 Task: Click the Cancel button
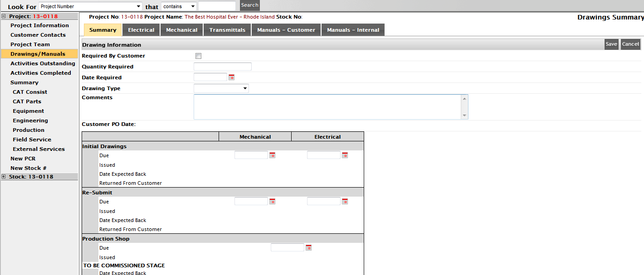(x=630, y=44)
